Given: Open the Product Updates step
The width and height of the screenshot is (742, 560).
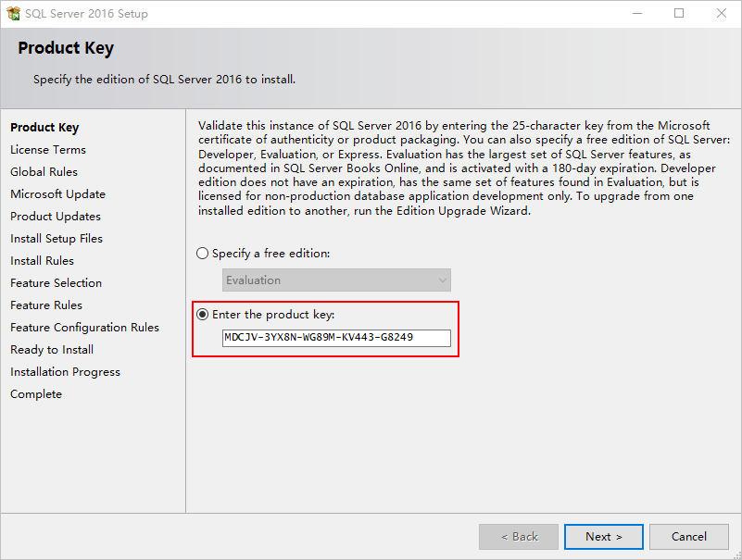Looking at the screenshot, I should click(55, 216).
